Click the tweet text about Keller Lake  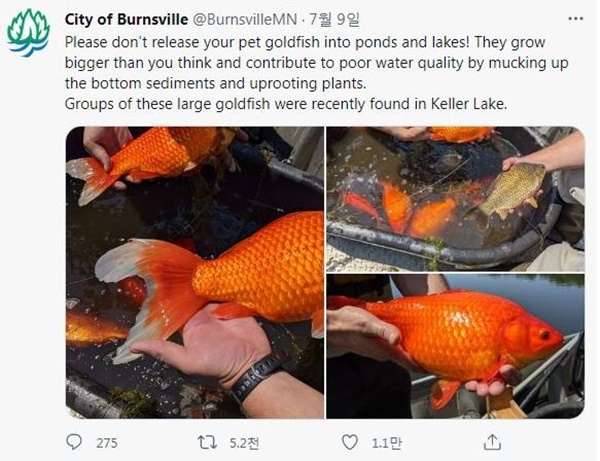[286, 104]
